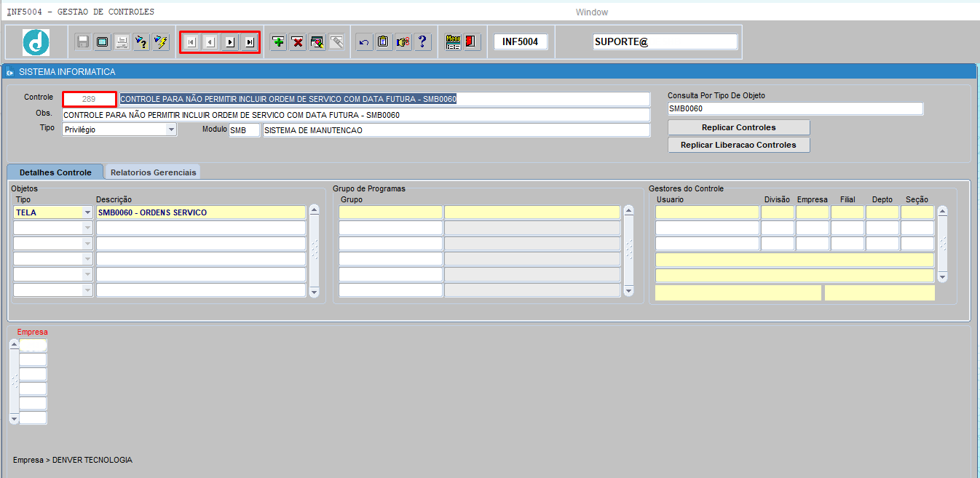
Task: Click Replicar Controles button
Action: (739, 127)
